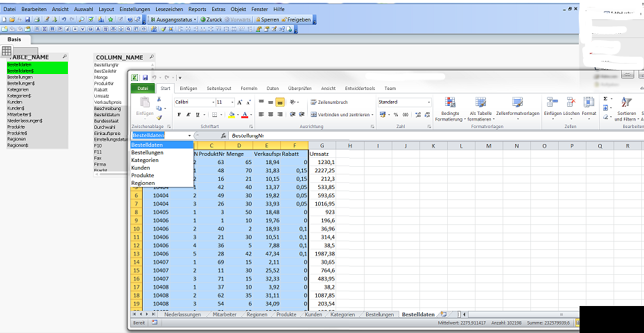
Task: Open Bedingte Formatierung icon menu
Action: (450, 102)
